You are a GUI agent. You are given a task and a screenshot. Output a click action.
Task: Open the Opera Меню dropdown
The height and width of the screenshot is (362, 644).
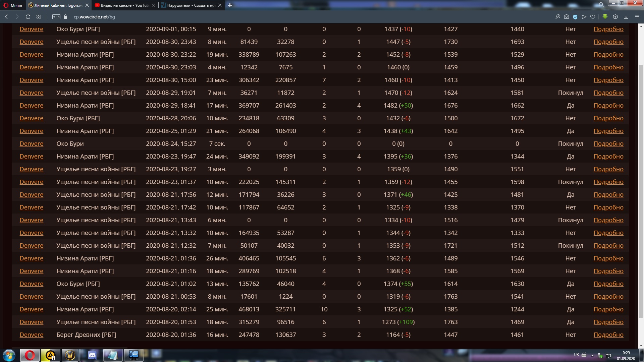[13, 5]
